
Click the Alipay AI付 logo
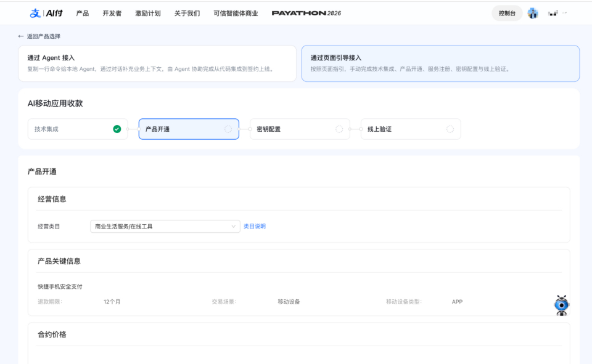click(x=46, y=13)
